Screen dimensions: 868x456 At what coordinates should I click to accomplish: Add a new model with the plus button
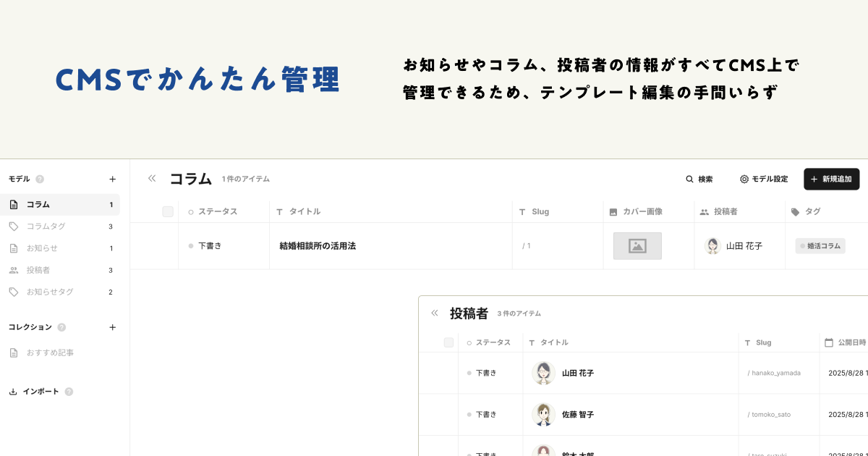[x=113, y=179]
